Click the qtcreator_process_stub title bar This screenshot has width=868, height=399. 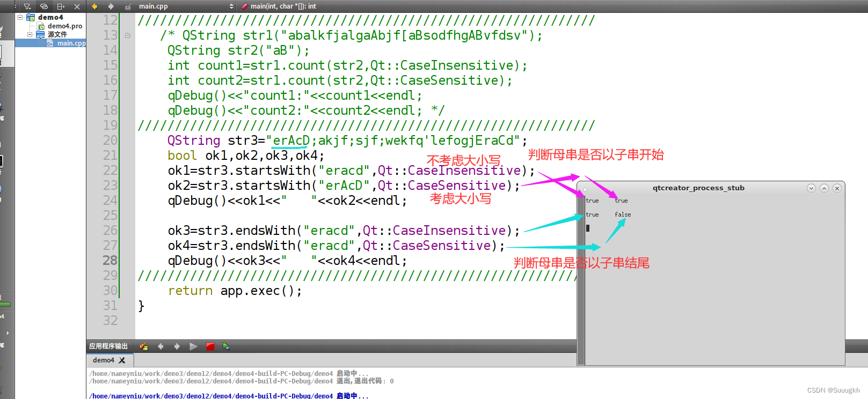pos(698,188)
